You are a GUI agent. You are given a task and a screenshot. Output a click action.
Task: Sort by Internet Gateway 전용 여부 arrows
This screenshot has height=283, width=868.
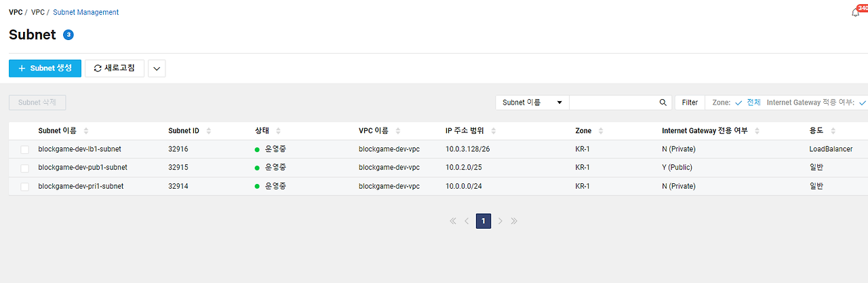pos(757,131)
